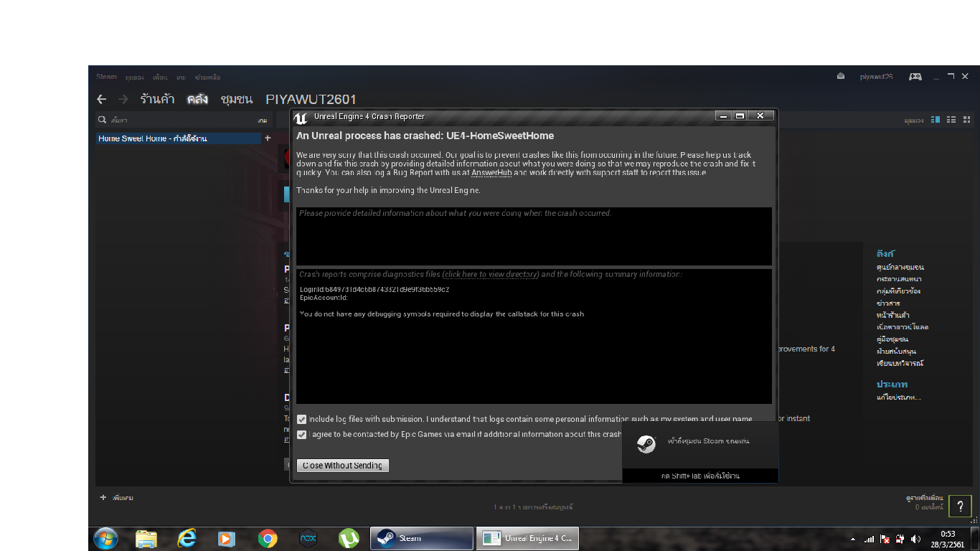Viewport: 980px width, 551px height.
Task: Click the LoginId line in the crash summary
Action: (374, 289)
